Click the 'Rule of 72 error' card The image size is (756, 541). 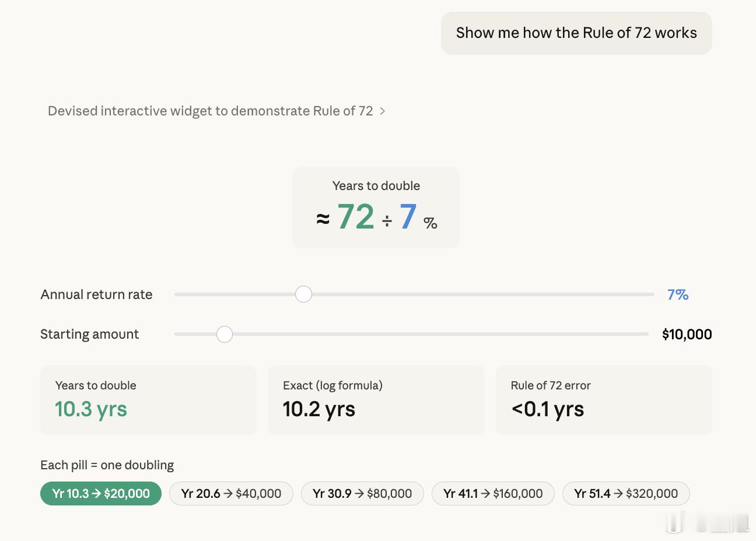pyautogui.click(x=604, y=400)
